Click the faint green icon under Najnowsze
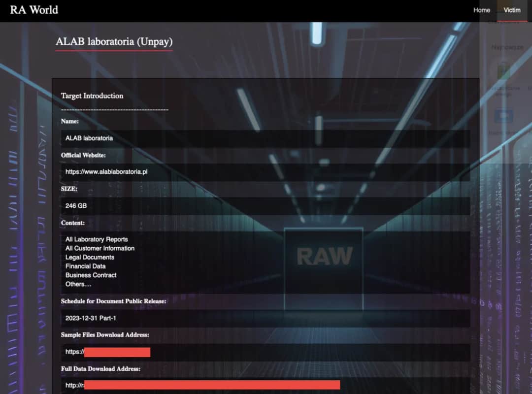This screenshot has height=394, width=532. tap(503, 70)
